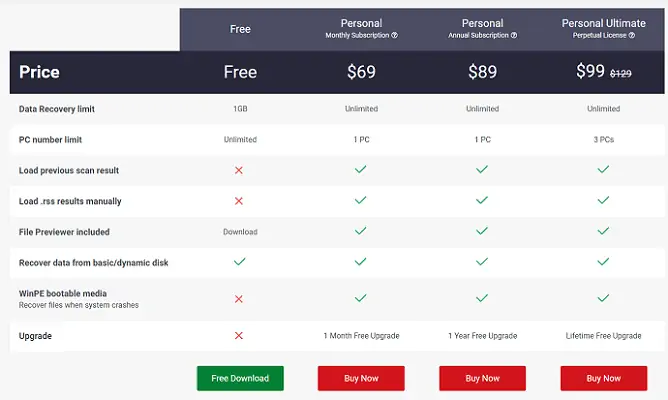Click red X in Upgrade row
This screenshot has height=400, width=668.
click(x=239, y=336)
